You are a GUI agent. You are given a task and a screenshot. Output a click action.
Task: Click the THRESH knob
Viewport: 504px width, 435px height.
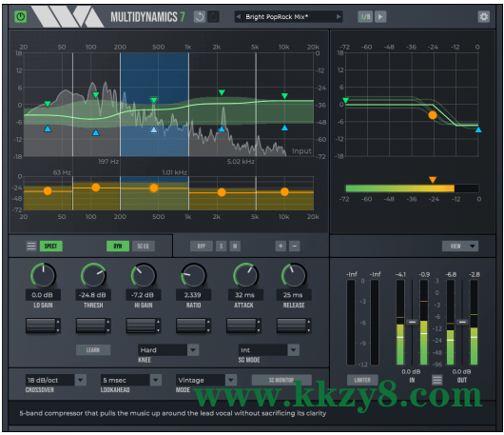point(93,275)
